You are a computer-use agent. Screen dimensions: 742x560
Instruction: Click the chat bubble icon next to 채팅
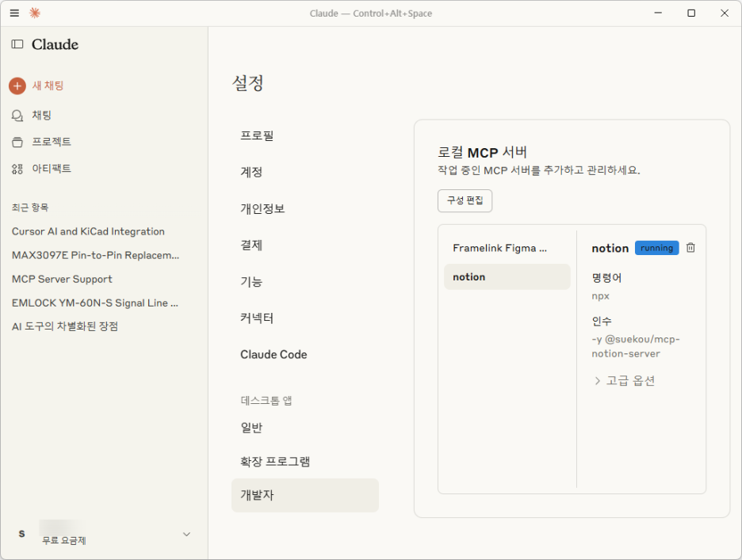pyautogui.click(x=17, y=116)
